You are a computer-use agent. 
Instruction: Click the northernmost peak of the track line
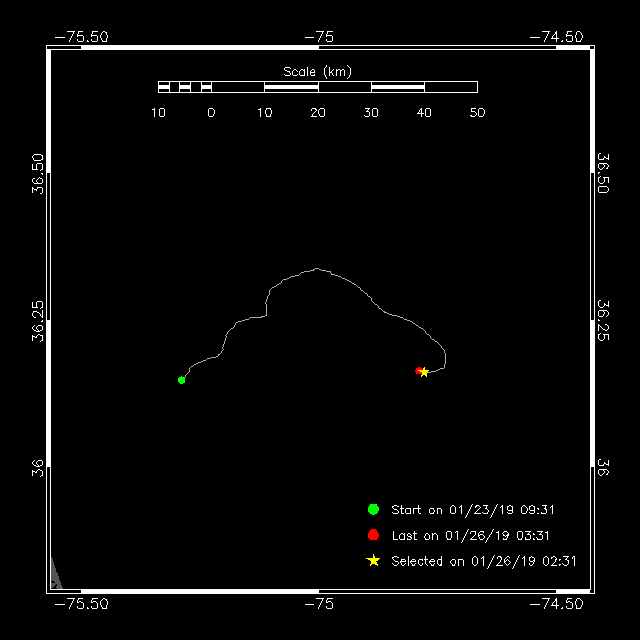pyautogui.click(x=317, y=269)
